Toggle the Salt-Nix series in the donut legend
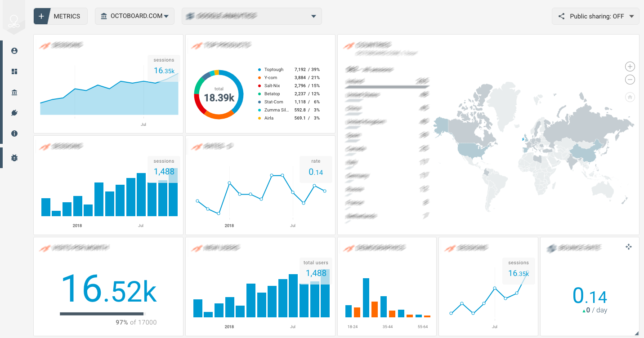644x338 pixels. [x=273, y=85]
